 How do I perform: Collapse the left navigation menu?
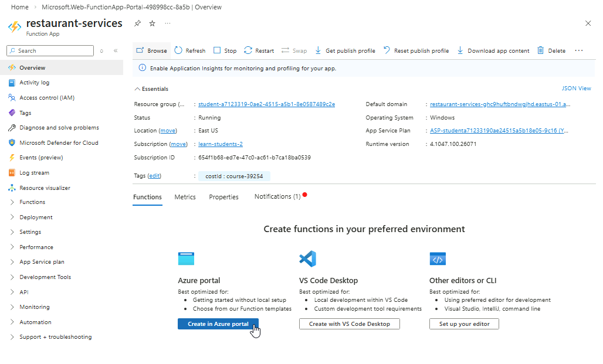pyautogui.click(x=116, y=51)
